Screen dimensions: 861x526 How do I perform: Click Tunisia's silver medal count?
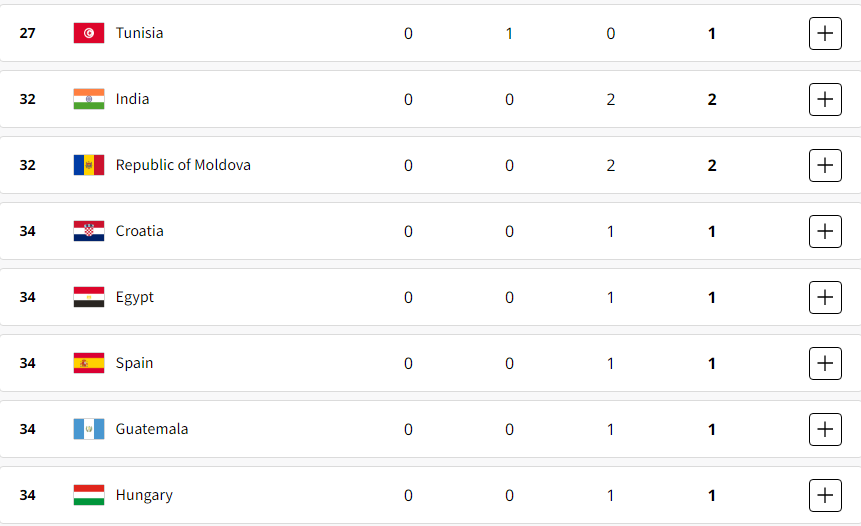point(509,33)
